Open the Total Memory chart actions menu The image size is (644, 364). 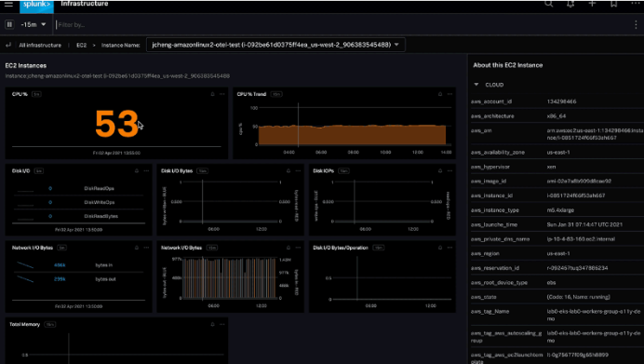pos(222,325)
